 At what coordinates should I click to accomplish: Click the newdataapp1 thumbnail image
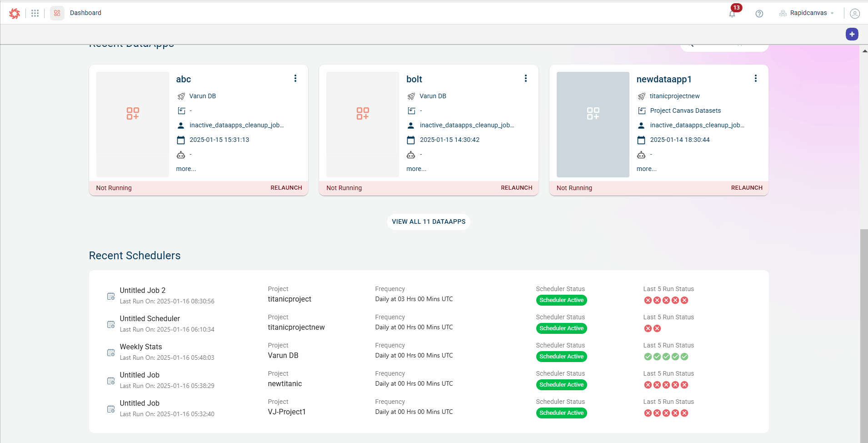pos(593,124)
